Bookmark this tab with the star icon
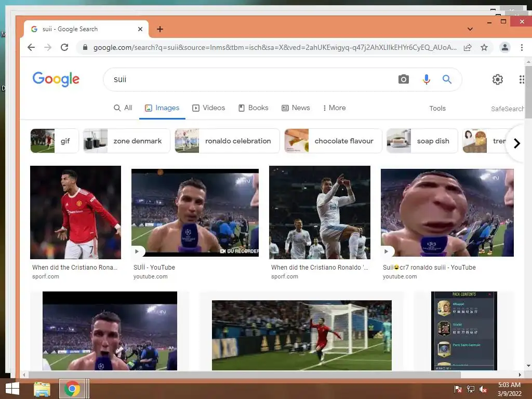 (484, 47)
